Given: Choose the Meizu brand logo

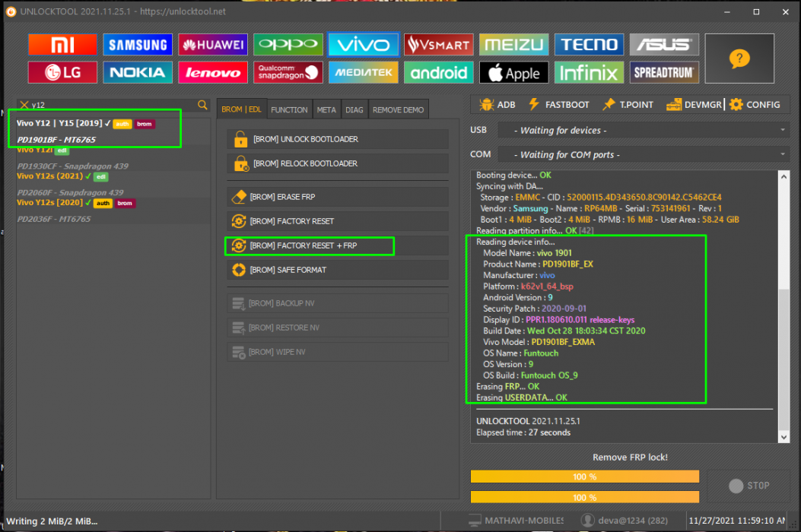Looking at the screenshot, I should tap(514, 45).
